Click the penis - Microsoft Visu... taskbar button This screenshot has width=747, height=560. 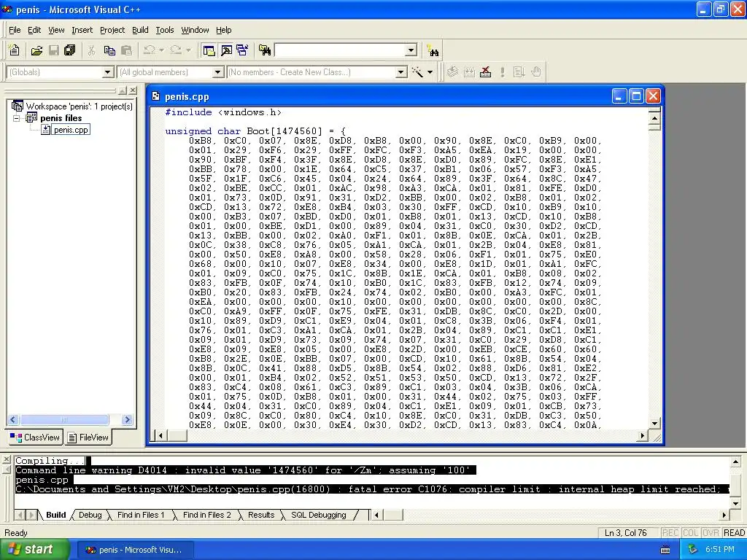point(135,550)
